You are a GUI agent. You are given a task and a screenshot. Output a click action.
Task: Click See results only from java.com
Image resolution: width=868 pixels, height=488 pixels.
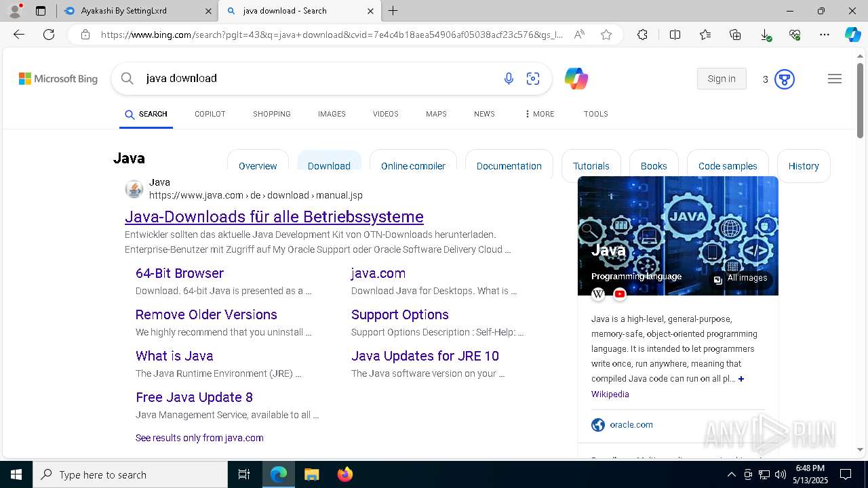199,438
